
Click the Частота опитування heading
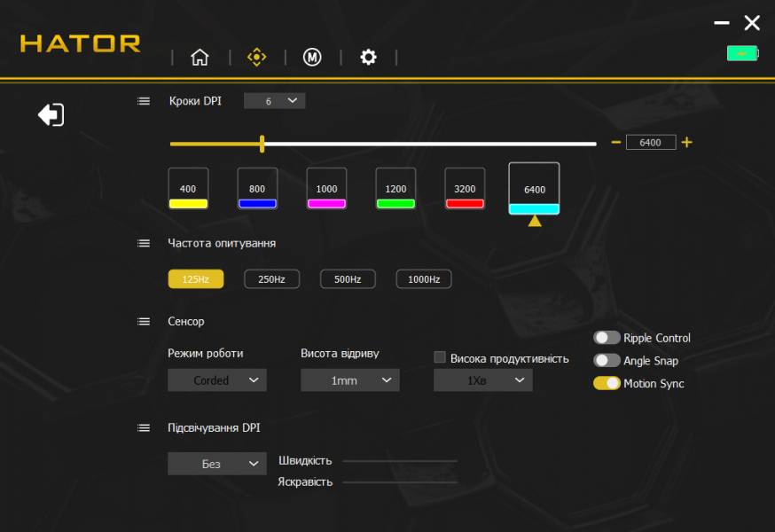point(222,243)
